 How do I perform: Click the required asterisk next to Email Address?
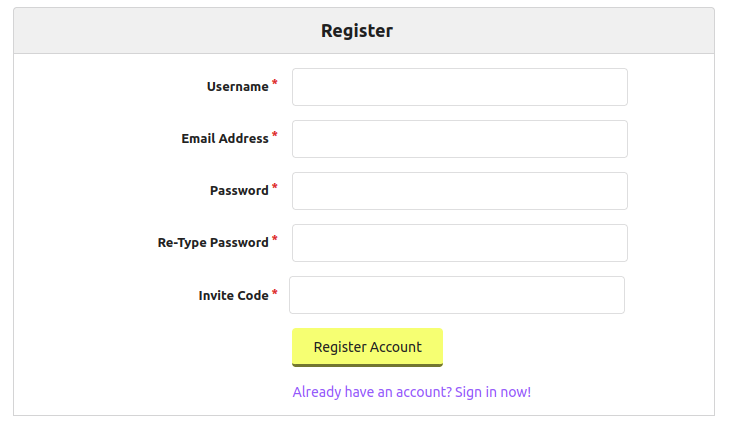[x=275, y=136]
